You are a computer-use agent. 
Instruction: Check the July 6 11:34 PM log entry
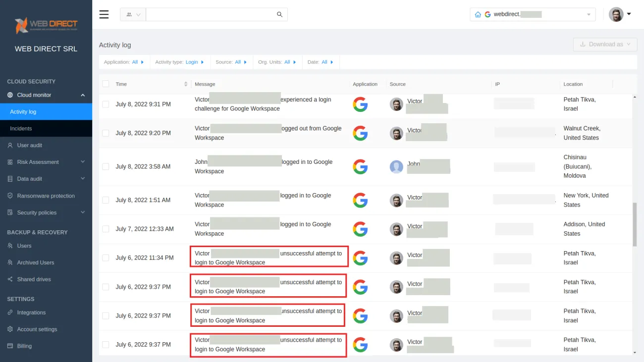tap(106, 258)
